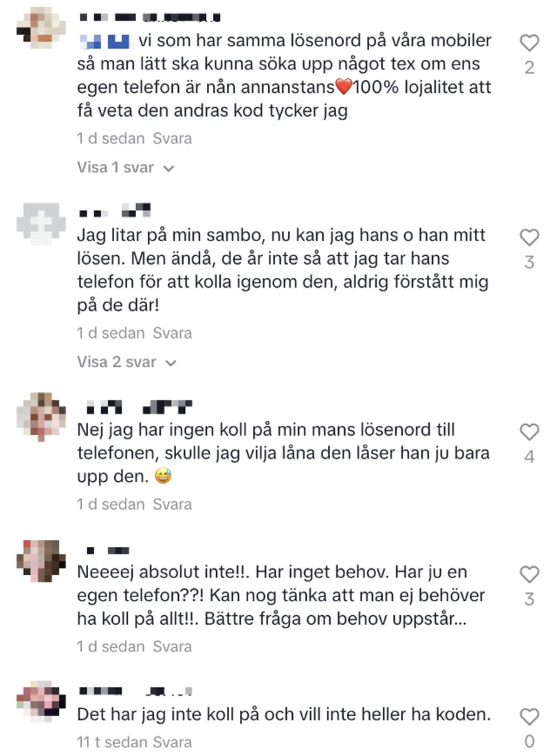This screenshot has width=550, height=756.
Task: Like the comment about samma lösenord på mobiler
Action: 529,43
